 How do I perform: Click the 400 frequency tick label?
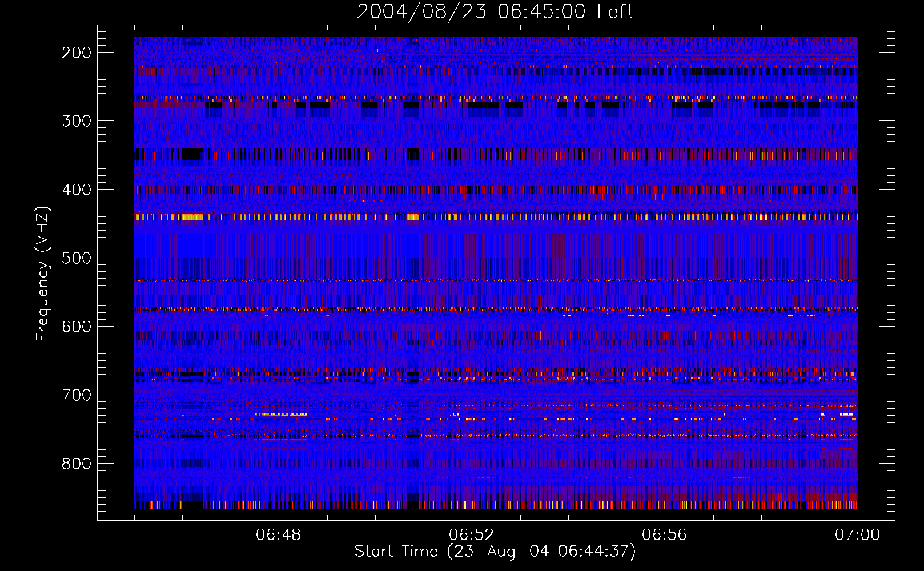click(x=77, y=190)
